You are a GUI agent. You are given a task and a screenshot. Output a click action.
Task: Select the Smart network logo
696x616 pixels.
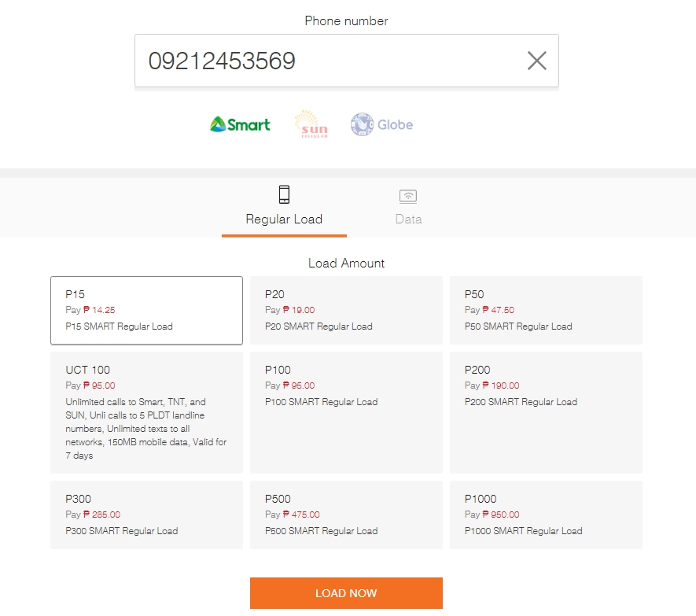click(238, 124)
